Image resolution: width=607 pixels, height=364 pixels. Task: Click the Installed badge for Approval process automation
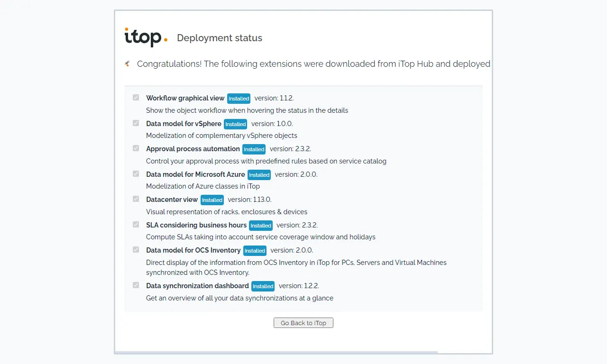tap(254, 149)
